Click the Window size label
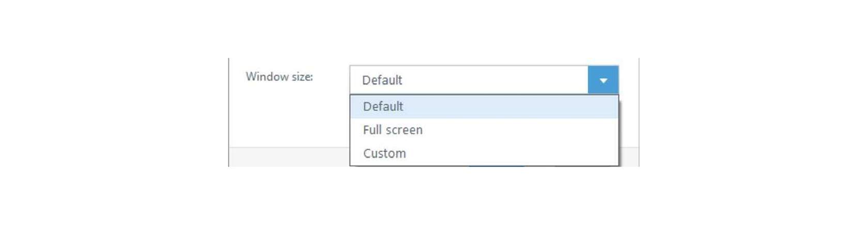 click(279, 77)
